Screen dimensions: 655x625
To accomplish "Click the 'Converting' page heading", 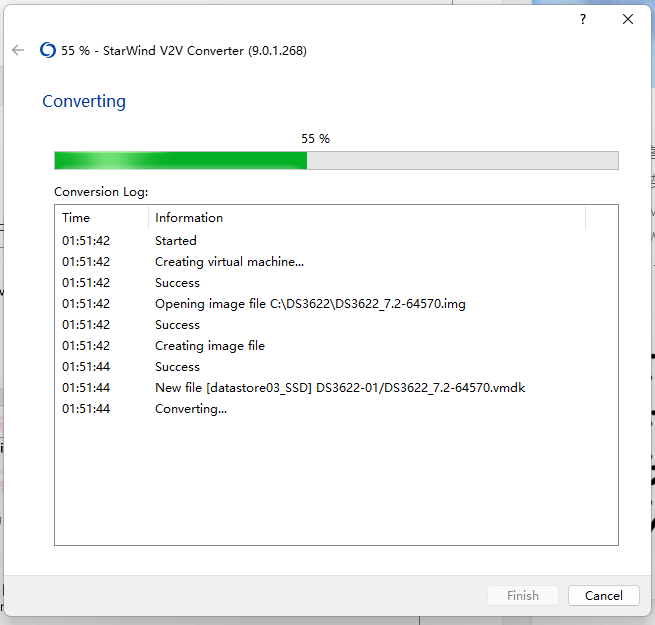I will pos(84,102).
